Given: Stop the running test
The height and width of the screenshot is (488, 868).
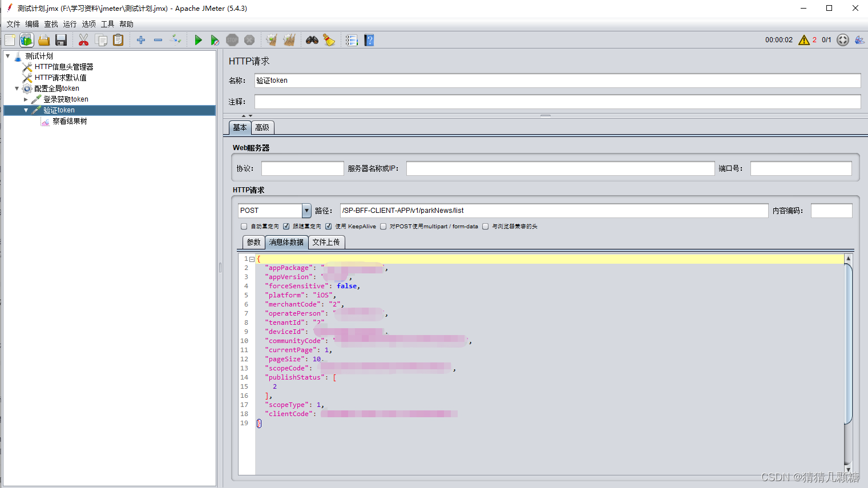Looking at the screenshot, I should pos(232,40).
